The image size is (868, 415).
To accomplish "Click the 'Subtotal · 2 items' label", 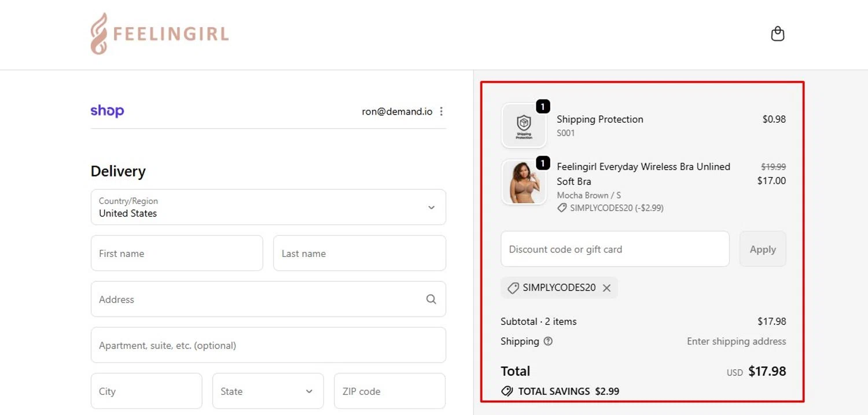I will 539,321.
